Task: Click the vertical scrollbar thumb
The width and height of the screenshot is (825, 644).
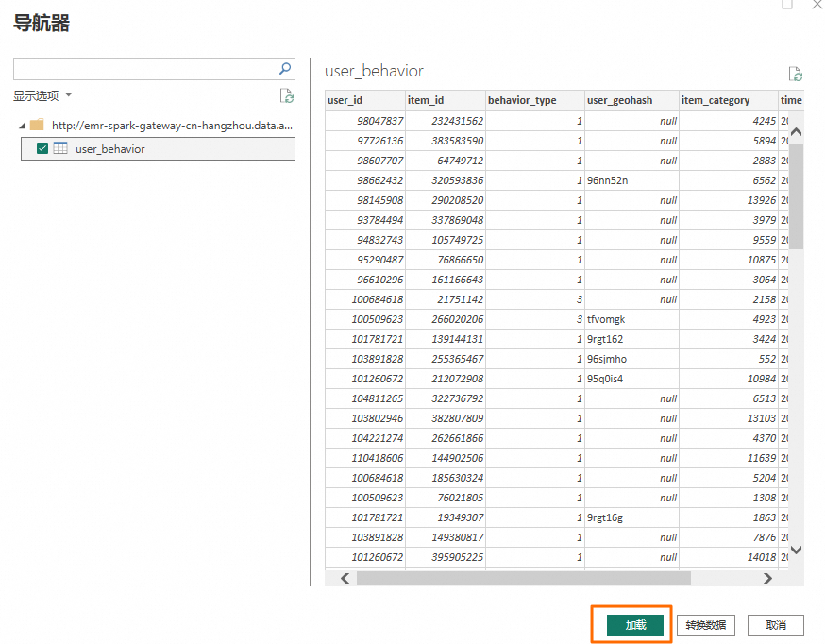Action: pos(797,195)
